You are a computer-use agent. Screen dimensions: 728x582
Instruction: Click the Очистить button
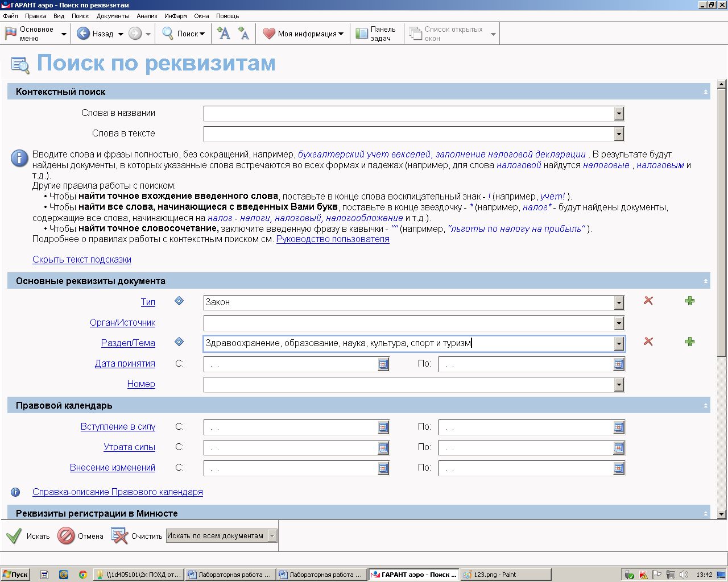(x=136, y=536)
